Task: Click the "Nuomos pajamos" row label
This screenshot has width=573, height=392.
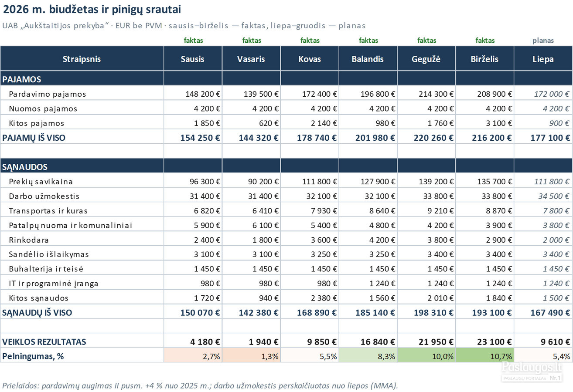Action: pyautogui.click(x=43, y=108)
